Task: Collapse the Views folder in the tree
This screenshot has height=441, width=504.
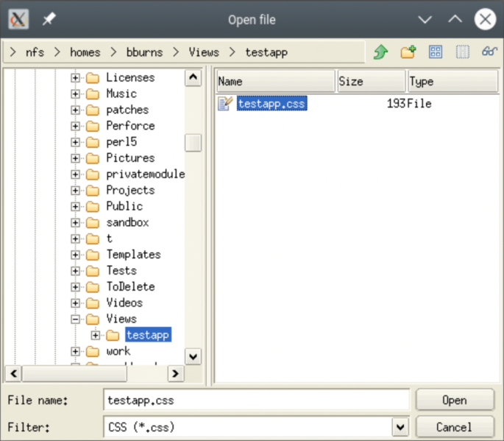Action: click(76, 319)
